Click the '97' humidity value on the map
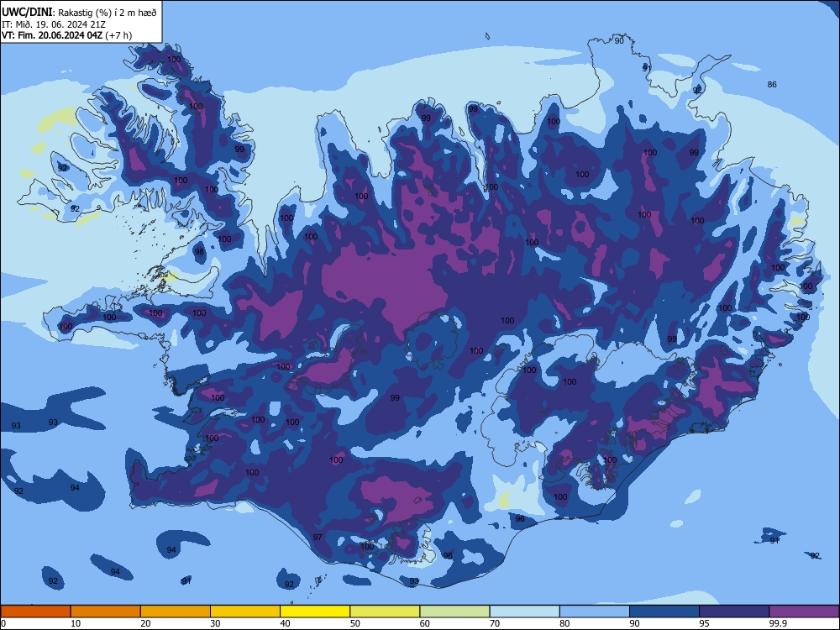Image resolution: width=840 pixels, height=630 pixels. coord(318,537)
